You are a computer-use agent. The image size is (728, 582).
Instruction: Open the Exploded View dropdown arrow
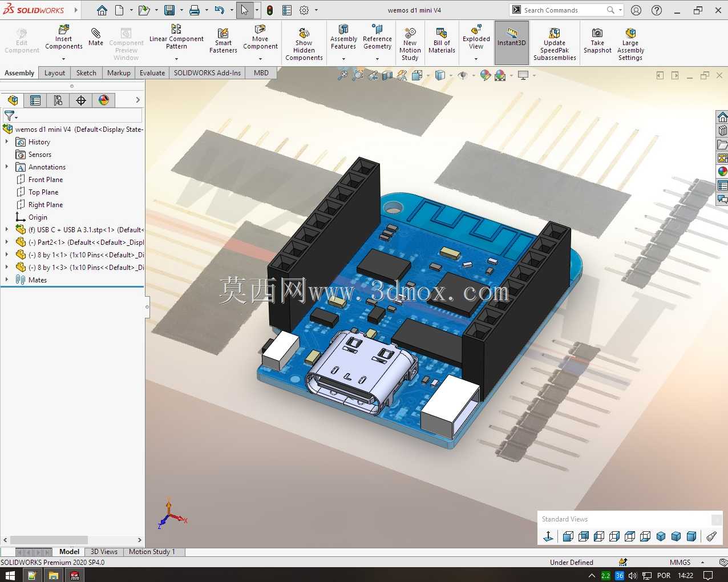(476, 59)
